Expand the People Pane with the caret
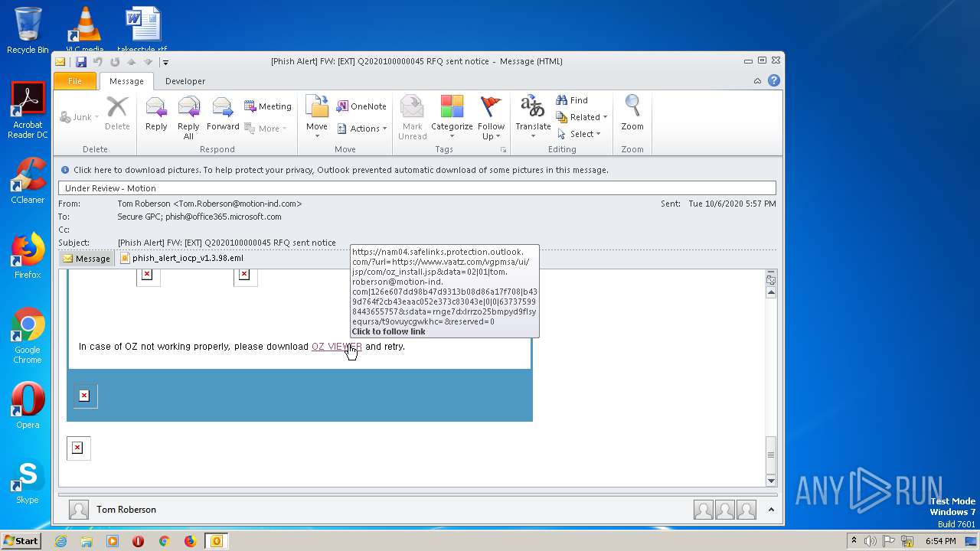The height and width of the screenshot is (551, 980). point(771,510)
